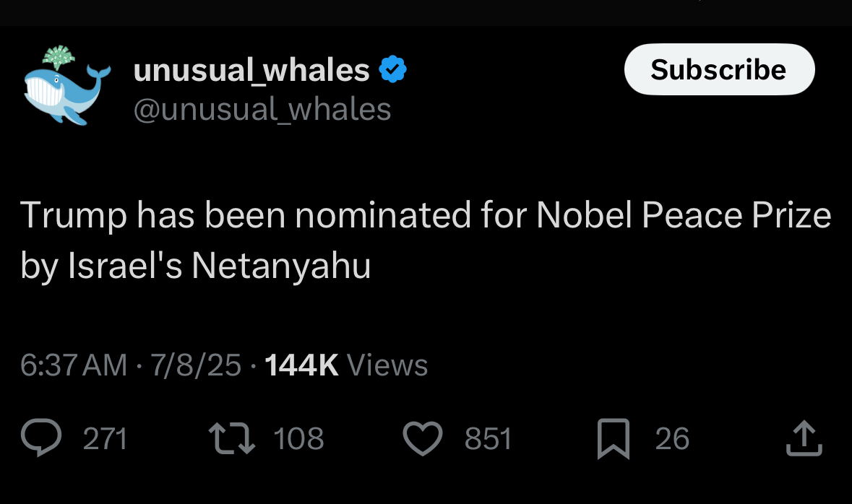Click the 271 replies count
Image resolution: width=852 pixels, height=504 pixels.
coord(105,438)
